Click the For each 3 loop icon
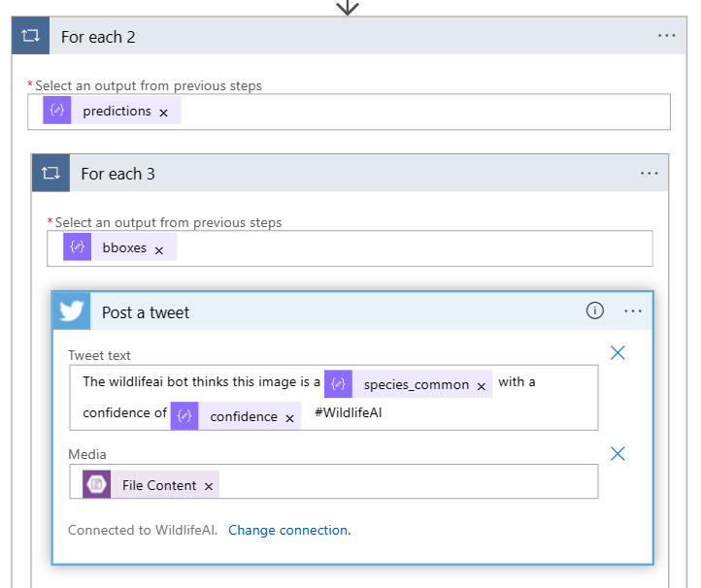This screenshot has height=588, width=701. point(50,174)
